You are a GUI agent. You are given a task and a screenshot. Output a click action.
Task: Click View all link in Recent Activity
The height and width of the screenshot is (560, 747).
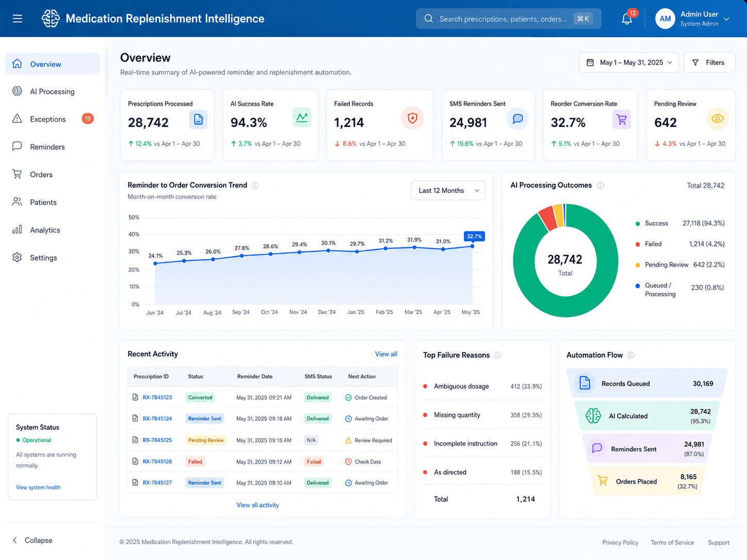[x=386, y=354]
